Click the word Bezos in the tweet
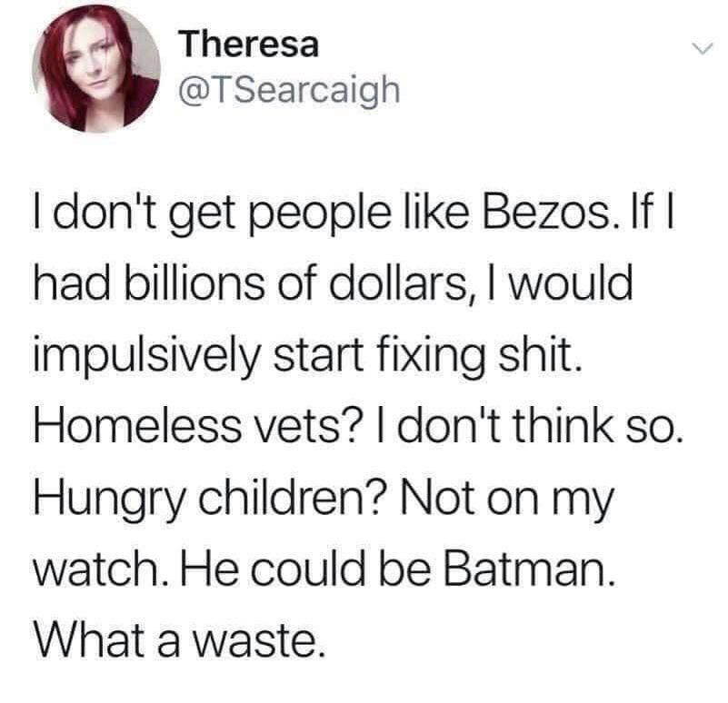728x703 pixels. (x=544, y=215)
